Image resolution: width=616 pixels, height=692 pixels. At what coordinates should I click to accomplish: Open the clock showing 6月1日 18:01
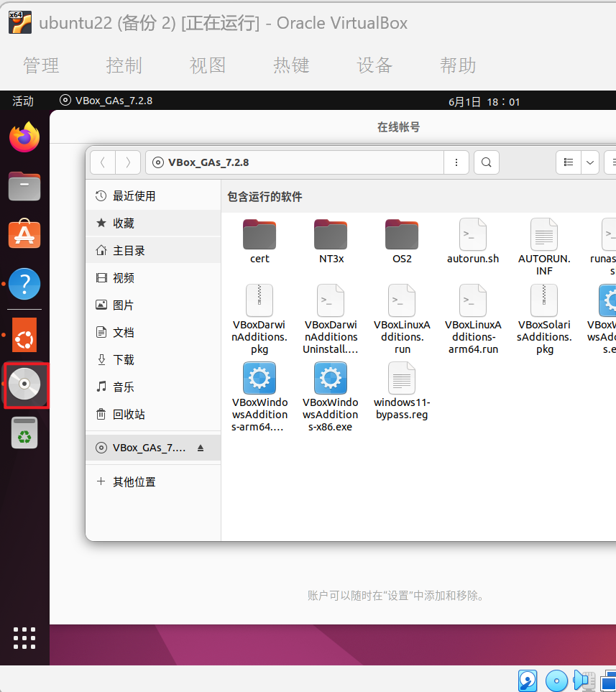(x=484, y=102)
